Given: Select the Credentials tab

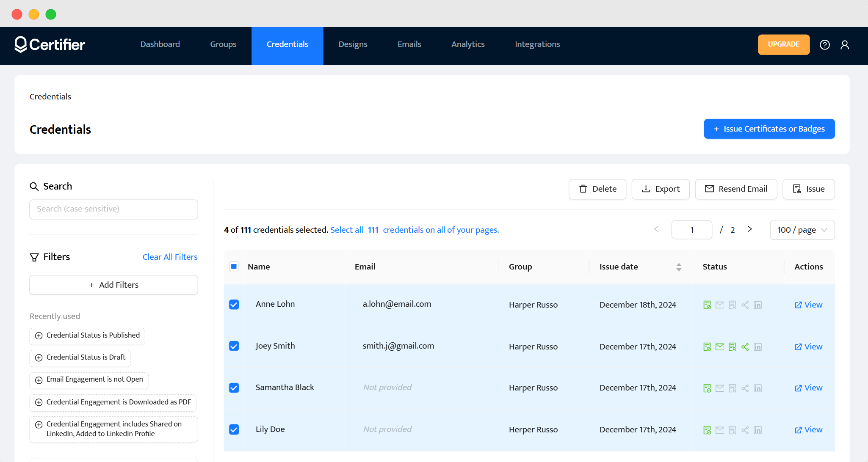Looking at the screenshot, I should (x=287, y=46).
